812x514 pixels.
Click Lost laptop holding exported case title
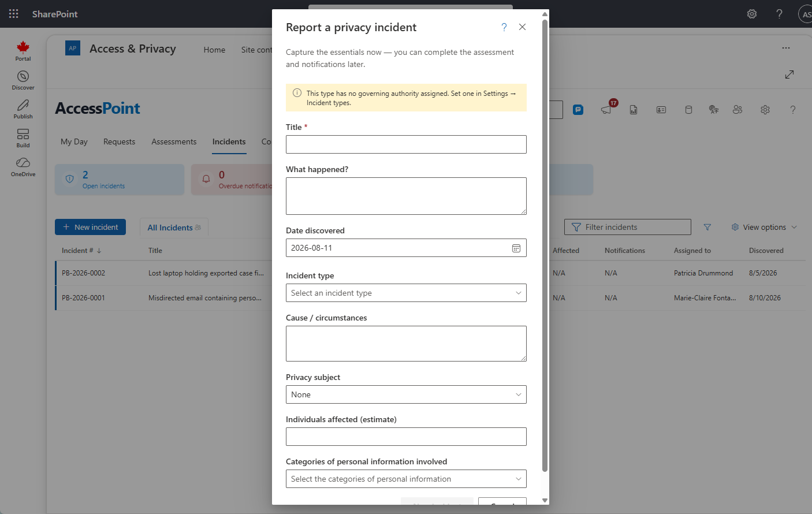click(x=206, y=273)
